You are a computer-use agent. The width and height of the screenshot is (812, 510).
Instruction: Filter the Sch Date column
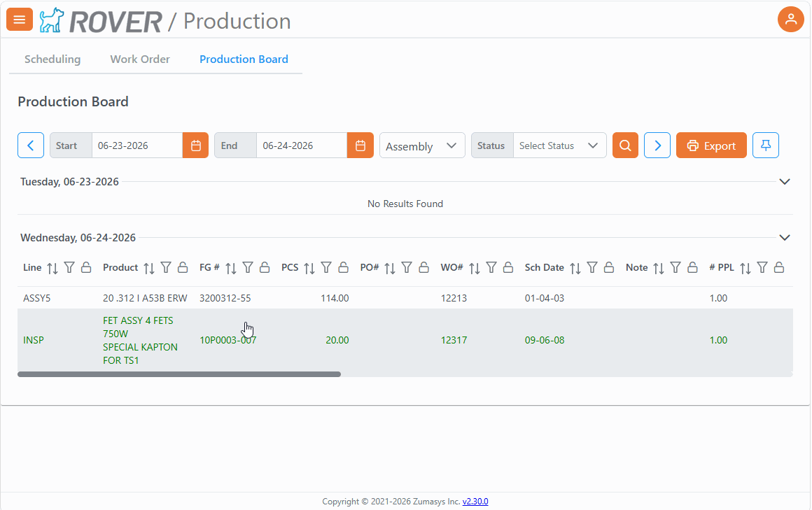click(592, 268)
